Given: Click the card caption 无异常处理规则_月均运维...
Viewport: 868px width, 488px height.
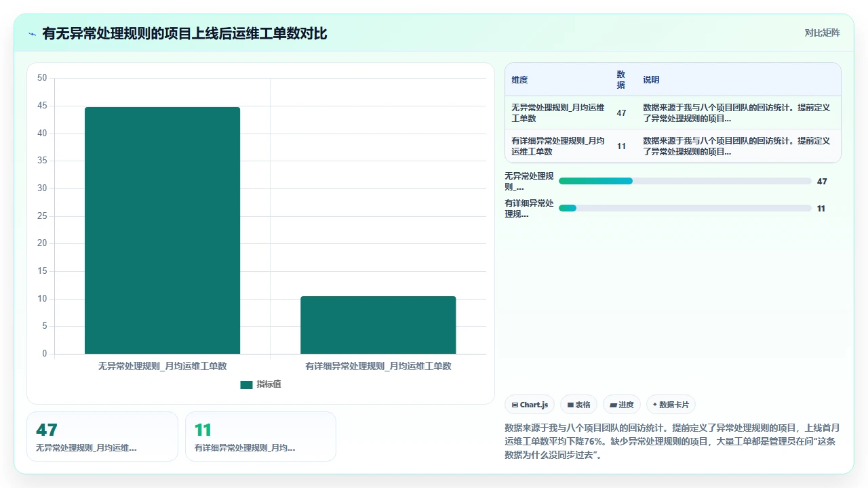Looking at the screenshot, I should pyautogui.click(x=86, y=448).
